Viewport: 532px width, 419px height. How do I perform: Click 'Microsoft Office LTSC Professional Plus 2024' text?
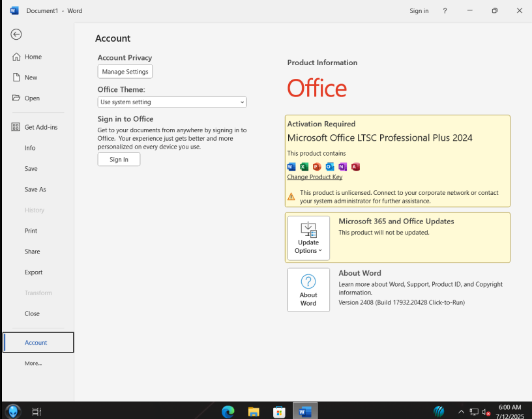point(379,137)
